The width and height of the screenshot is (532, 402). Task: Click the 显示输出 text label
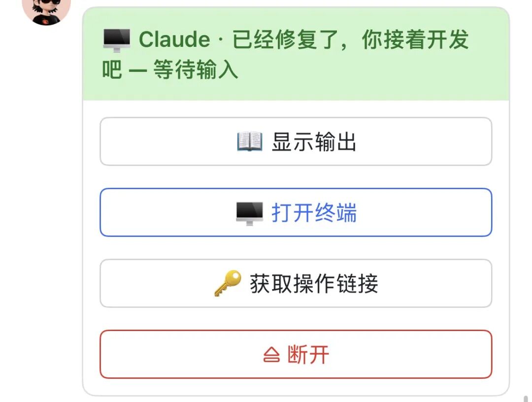tap(314, 142)
